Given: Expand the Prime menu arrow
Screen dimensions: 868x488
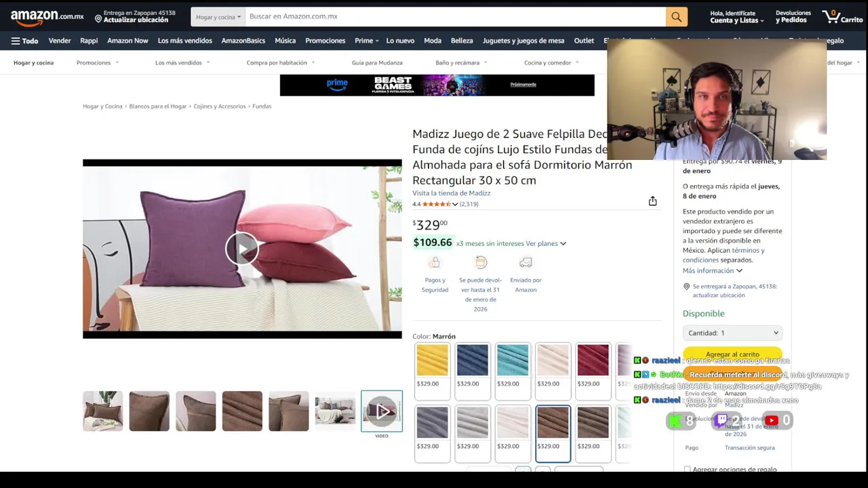Looking at the screenshot, I should (x=378, y=41).
